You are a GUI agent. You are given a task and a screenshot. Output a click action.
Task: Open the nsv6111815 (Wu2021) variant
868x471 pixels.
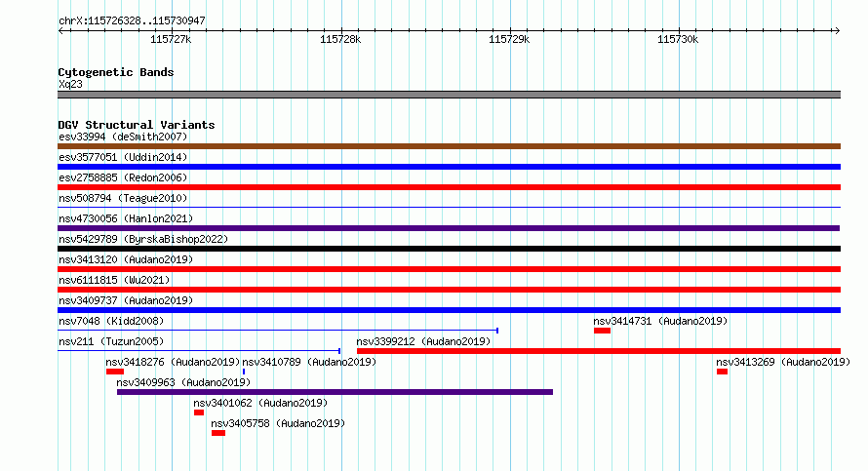coord(114,280)
